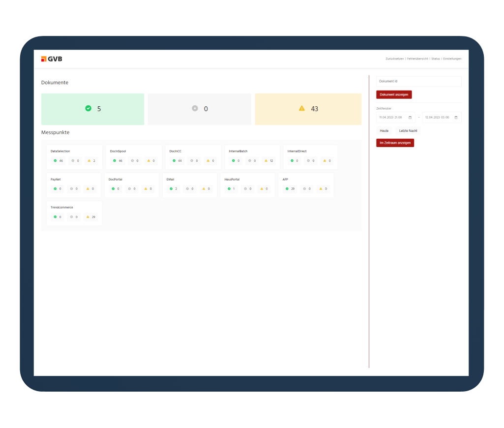Click AFP green success count 29
This screenshot has width=504, height=428.
[290, 189]
